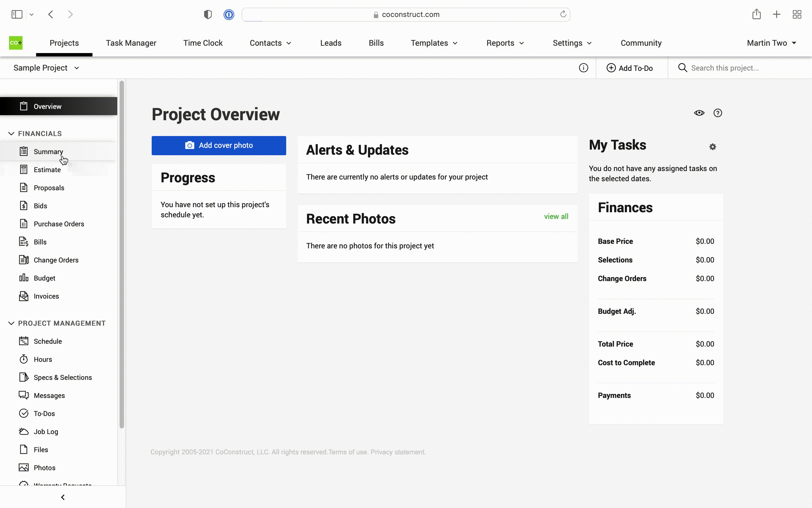The height and width of the screenshot is (508, 812).
Task: Toggle client view eye icon
Action: tap(699, 113)
